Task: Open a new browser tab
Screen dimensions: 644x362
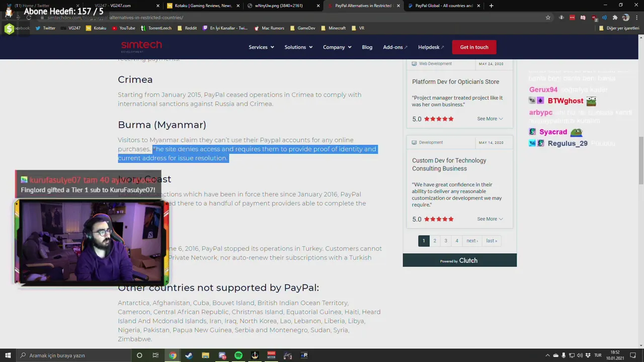Action: pos(491,6)
